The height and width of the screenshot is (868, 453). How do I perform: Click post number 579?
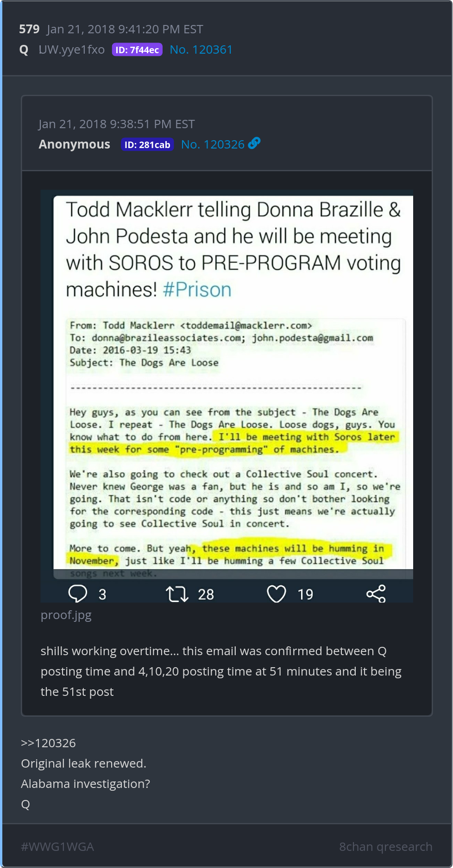pyautogui.click(x=29, y=29)
